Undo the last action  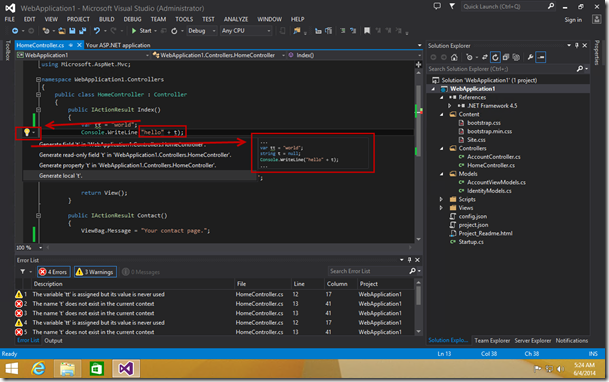(96, 31)
